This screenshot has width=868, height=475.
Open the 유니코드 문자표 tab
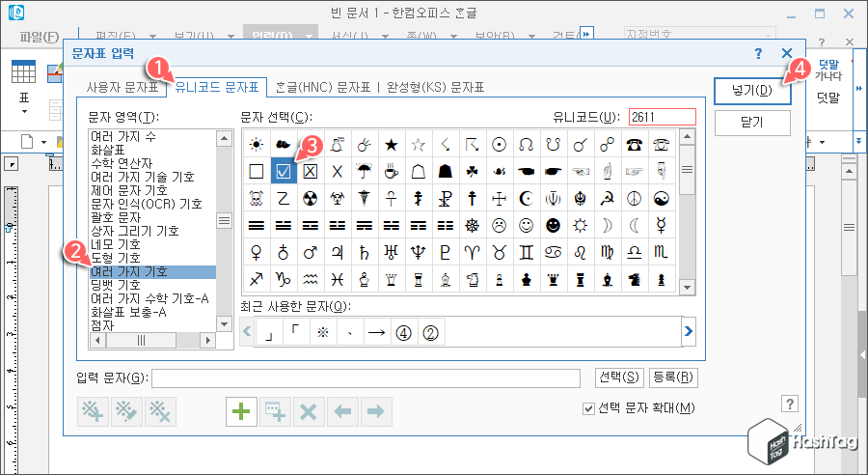tap(217, 87)
